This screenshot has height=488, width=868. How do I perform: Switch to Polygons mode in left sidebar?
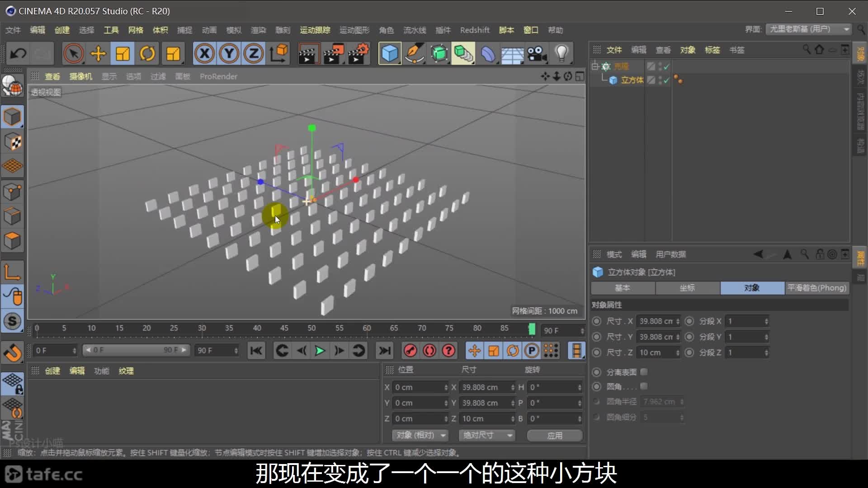pyautogui.click(x=12, y=240)
